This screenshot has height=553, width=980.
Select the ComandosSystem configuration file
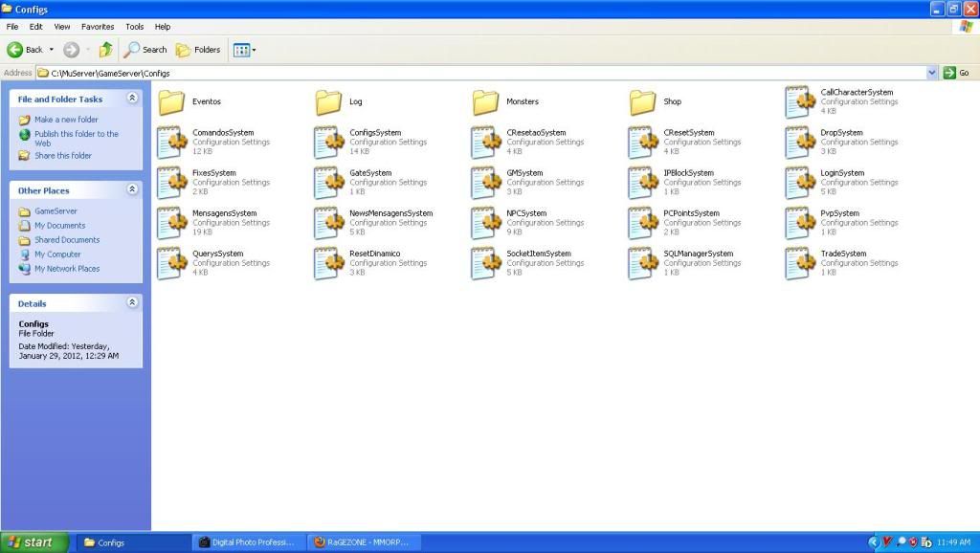(x=171, y=142)
